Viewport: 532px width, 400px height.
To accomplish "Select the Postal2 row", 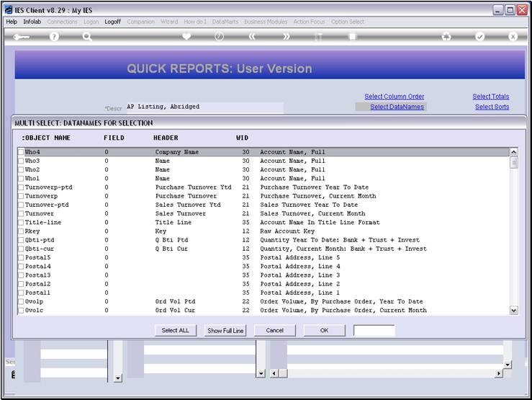I will pyautogui.click(x=263, y=284).
